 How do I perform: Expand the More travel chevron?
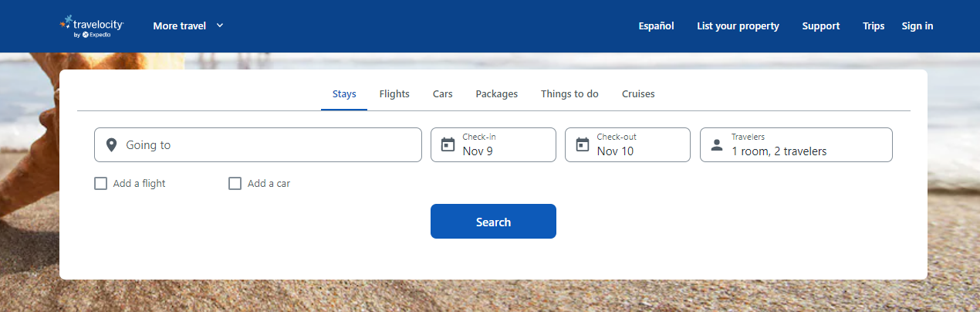click(x=220, y=25)
